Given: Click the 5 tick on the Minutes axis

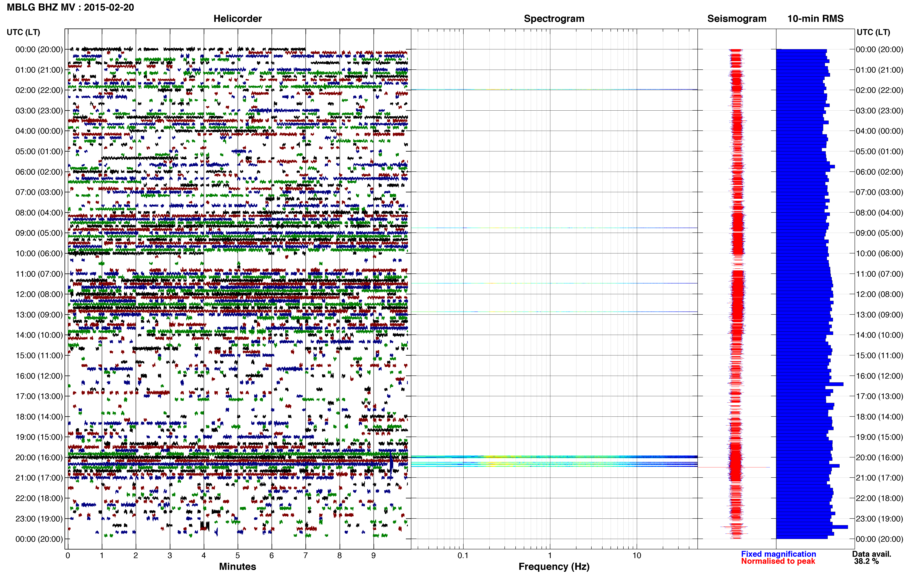Looking at the screenshot, I should tap(238, 555).
